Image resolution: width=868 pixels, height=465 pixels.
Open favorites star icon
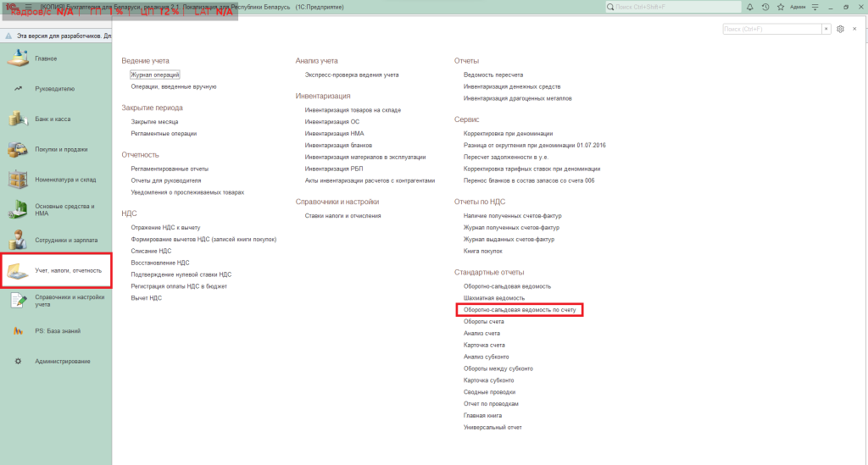pos(779,7)
